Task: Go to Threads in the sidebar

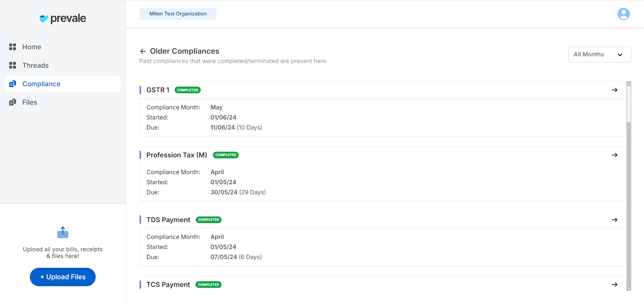Action: tap(35, 65)
